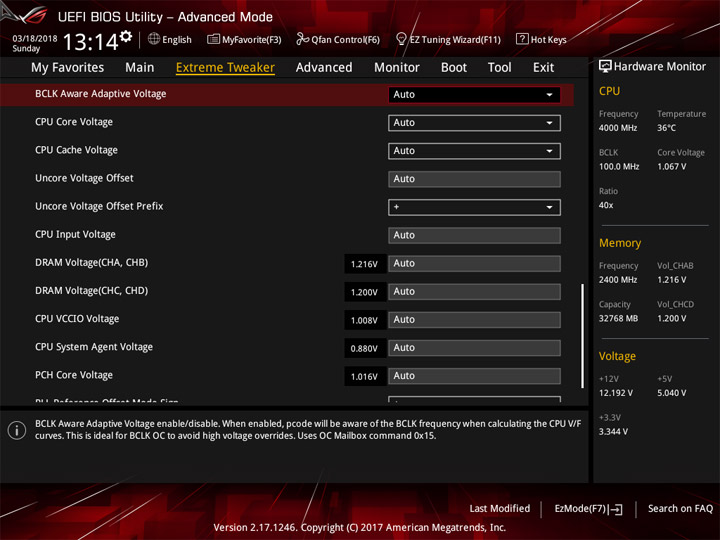Launch EZ Tuning Wizard bulb icon
The width and height of the screenshot is (720, 540).
click(x=401, y=39)
